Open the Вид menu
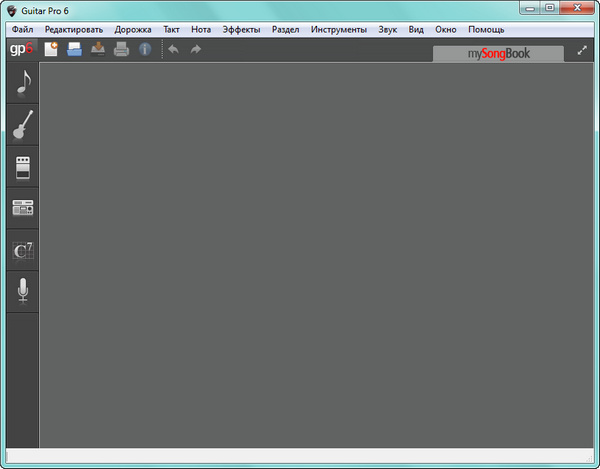The image size is (600, 469). (x=416, y=29)
